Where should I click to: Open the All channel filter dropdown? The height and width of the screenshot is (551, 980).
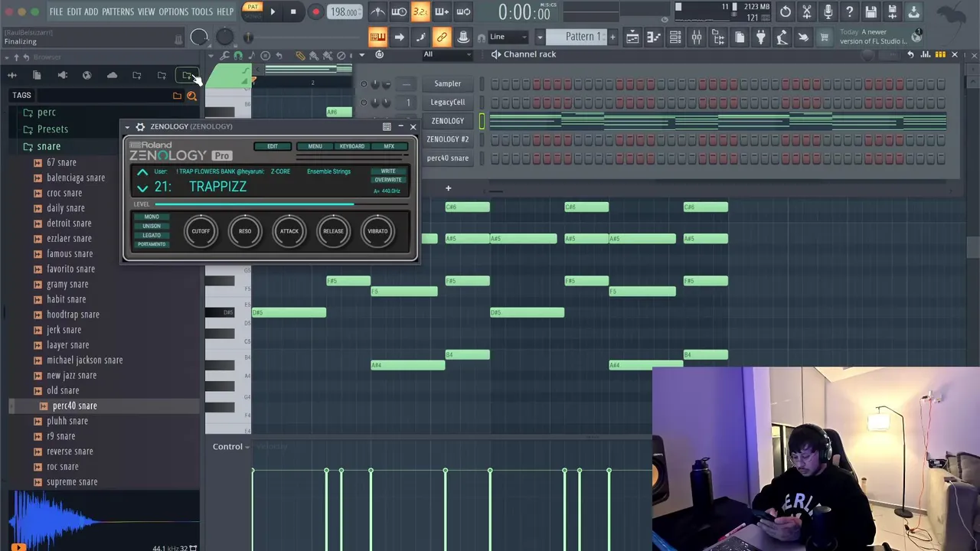[x=447, y=54]
